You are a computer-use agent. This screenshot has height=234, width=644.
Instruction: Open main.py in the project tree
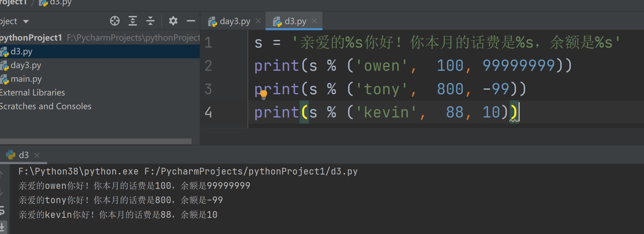tap(26, 79)
